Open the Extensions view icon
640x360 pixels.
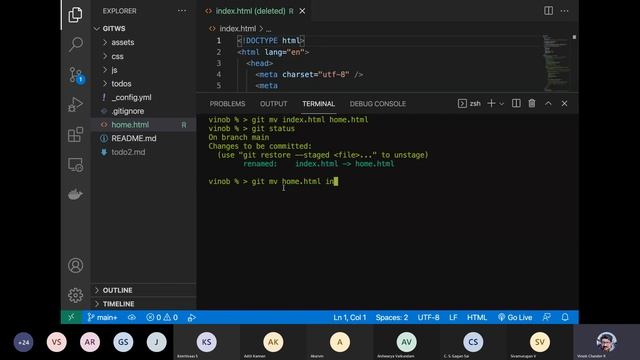(x=76, y=134)
